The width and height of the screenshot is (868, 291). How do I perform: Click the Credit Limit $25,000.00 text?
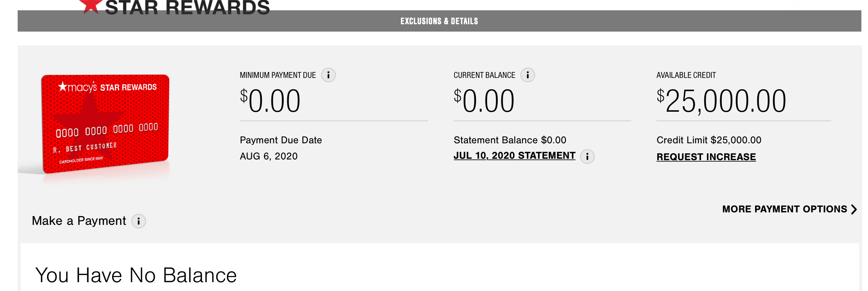[709, 140]
